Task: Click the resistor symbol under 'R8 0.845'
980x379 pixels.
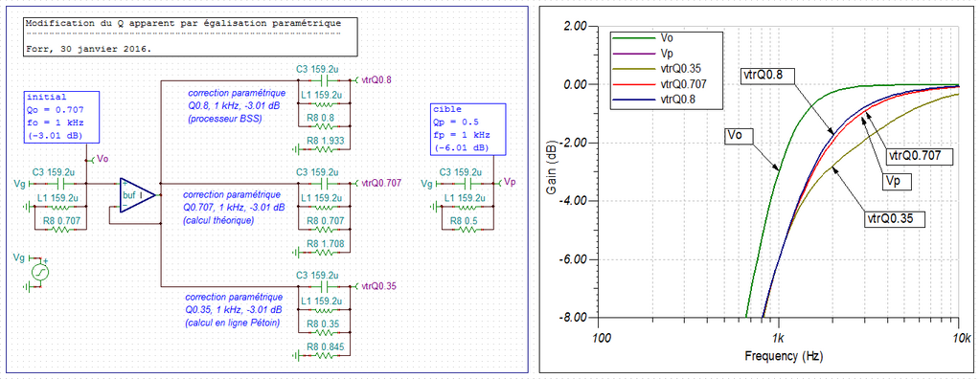Action: click(325, 356)
